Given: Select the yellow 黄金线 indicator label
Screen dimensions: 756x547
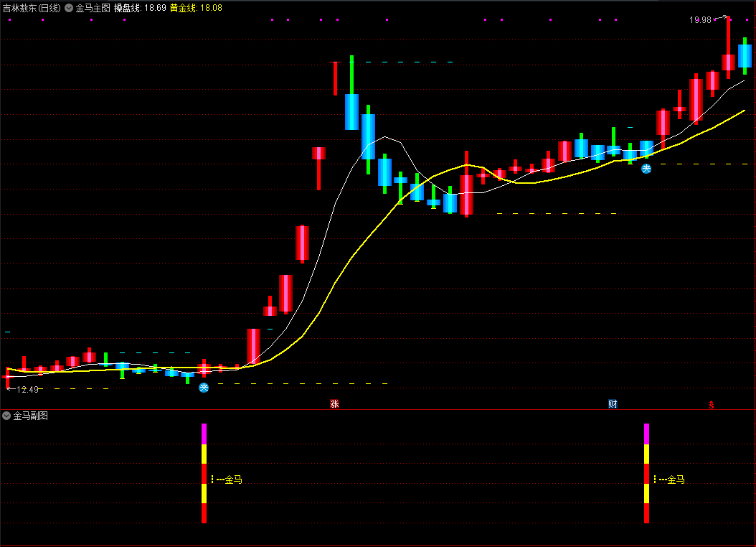Looking at the screenshot, I should pos(195,9).
